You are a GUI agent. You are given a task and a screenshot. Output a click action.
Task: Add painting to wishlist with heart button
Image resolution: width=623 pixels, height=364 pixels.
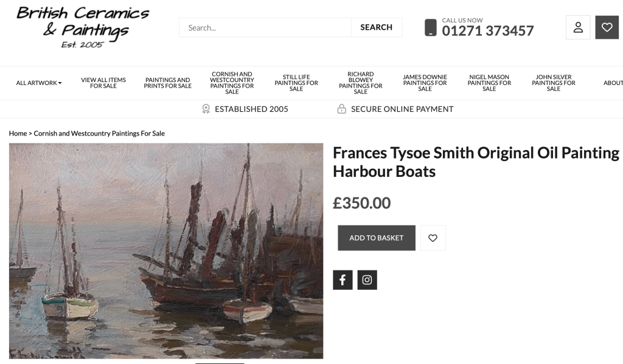433,238
